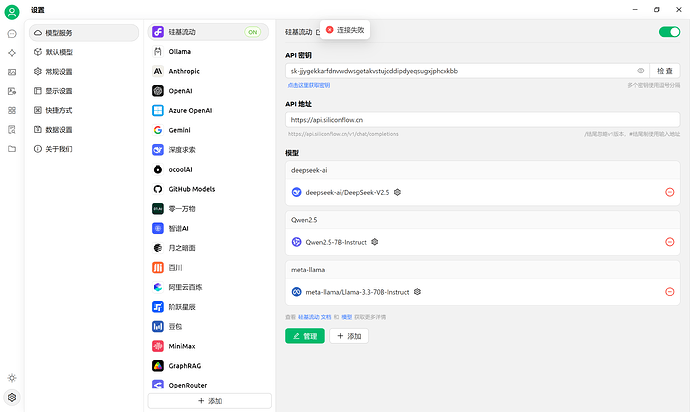Click the settings gear in sidebar bottom
This screenshot has height=412, width=690.
[12, 397]
